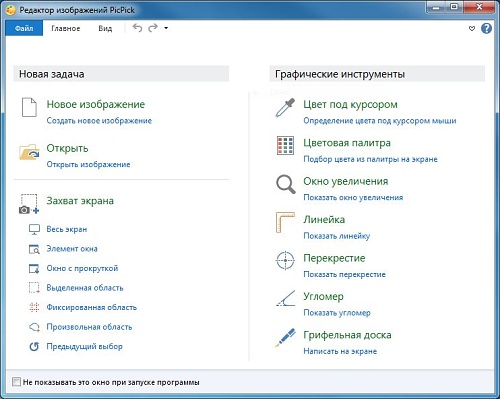The image size is (500, 399).
Task: Click the whiteboard pen icon
Action: (x=285, y=337)
